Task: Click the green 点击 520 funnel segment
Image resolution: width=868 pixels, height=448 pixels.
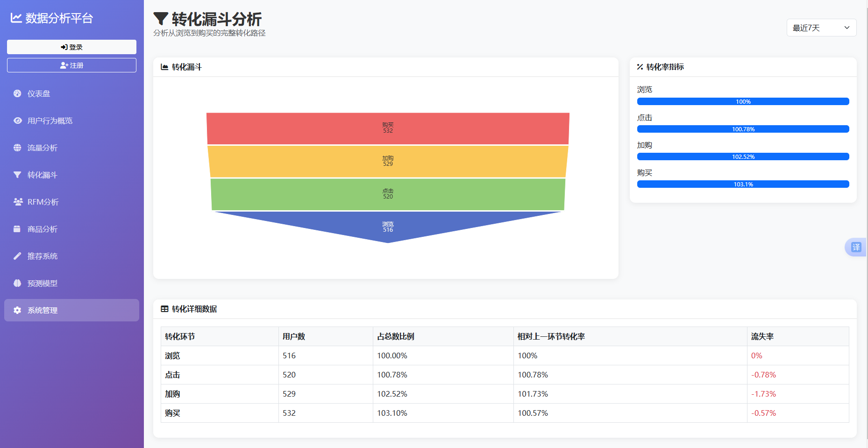Action: (x=388, y=194)
